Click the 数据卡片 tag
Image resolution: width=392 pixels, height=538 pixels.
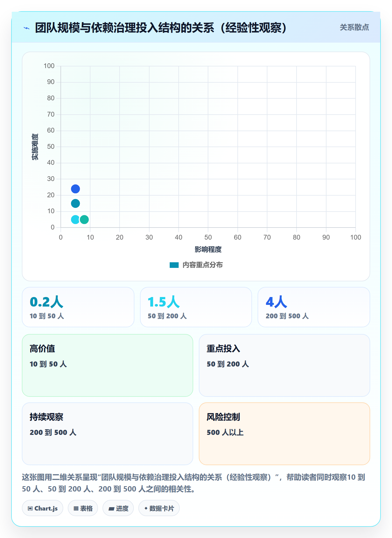pos(159,508)
